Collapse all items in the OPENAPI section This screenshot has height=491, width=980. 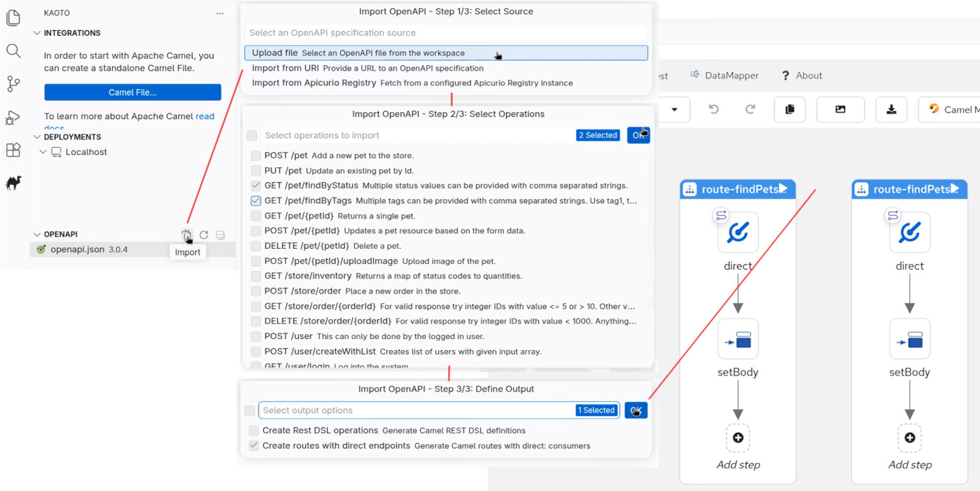coord(220,235)
